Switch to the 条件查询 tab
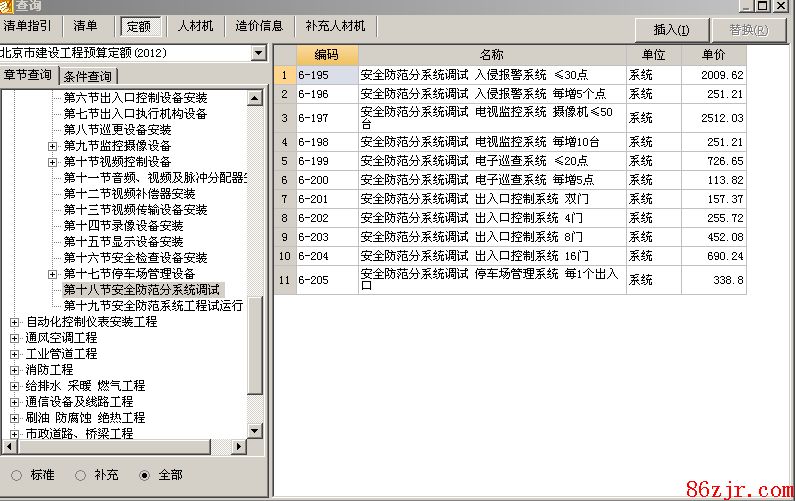Screen dimensions: 795x501 point(89,76)
